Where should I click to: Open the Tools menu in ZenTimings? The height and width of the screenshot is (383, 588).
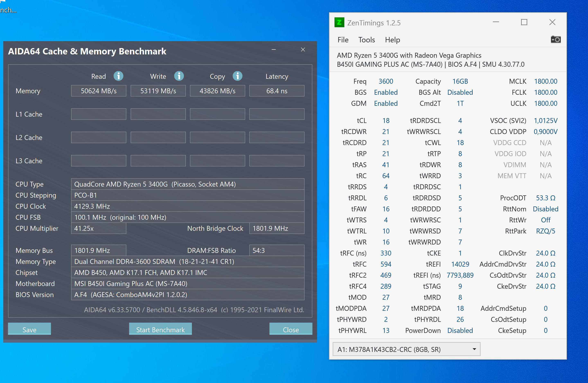[366, 40]
